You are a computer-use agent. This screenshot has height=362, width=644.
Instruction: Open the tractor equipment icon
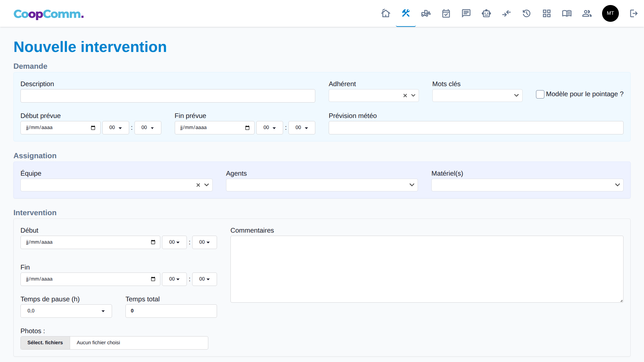[x=426, y=13]
